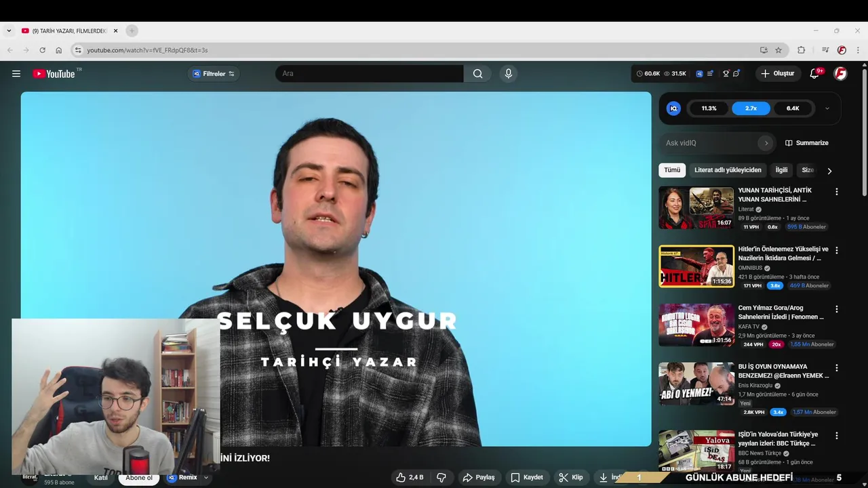The image size is (868, 488).
Task: Select Literat adlı yükleyiciden chip
Action: coord(728,170)
